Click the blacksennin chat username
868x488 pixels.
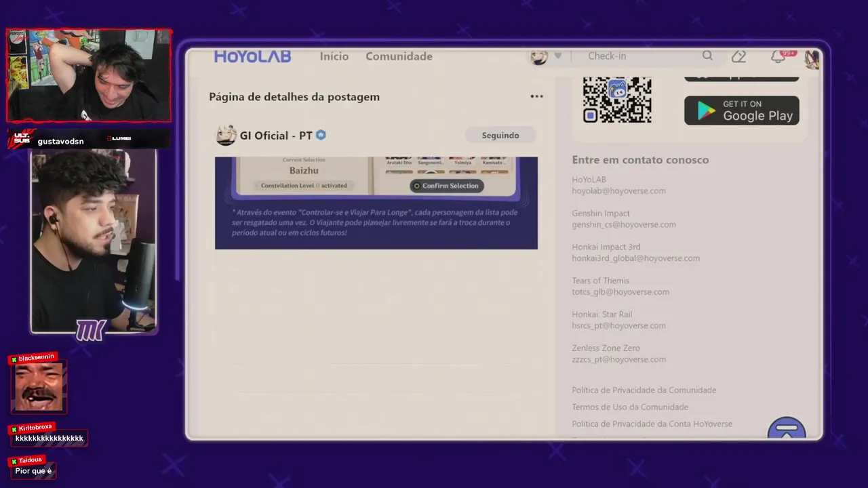coord(36,357)
